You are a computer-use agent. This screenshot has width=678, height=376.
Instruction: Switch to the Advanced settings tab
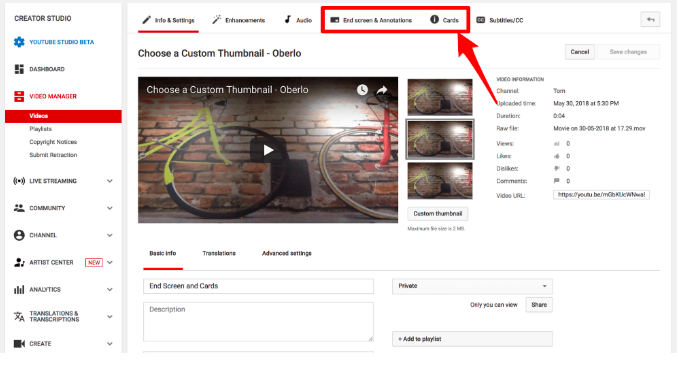coord(287,253)
